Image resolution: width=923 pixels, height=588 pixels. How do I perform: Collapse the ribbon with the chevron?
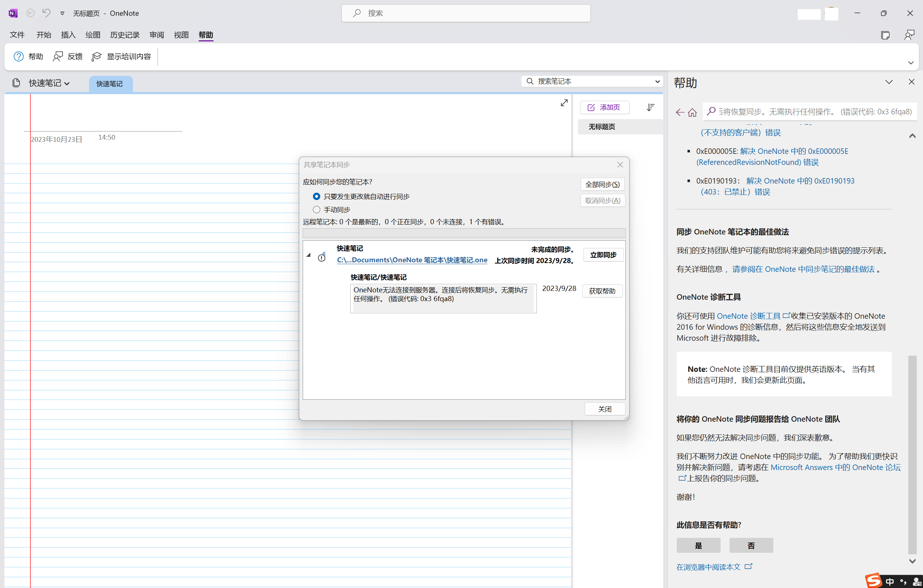pos(911,63)
